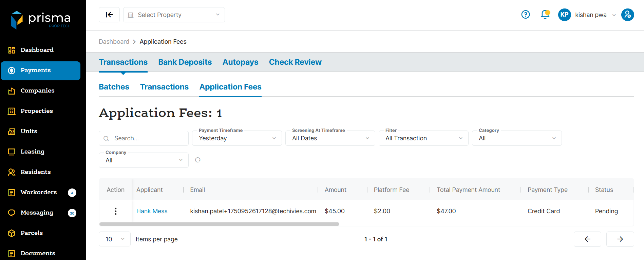Collapse the sidebar with the arrow icon
Viewport: 644px width, 260px height.
pos(109,15)
